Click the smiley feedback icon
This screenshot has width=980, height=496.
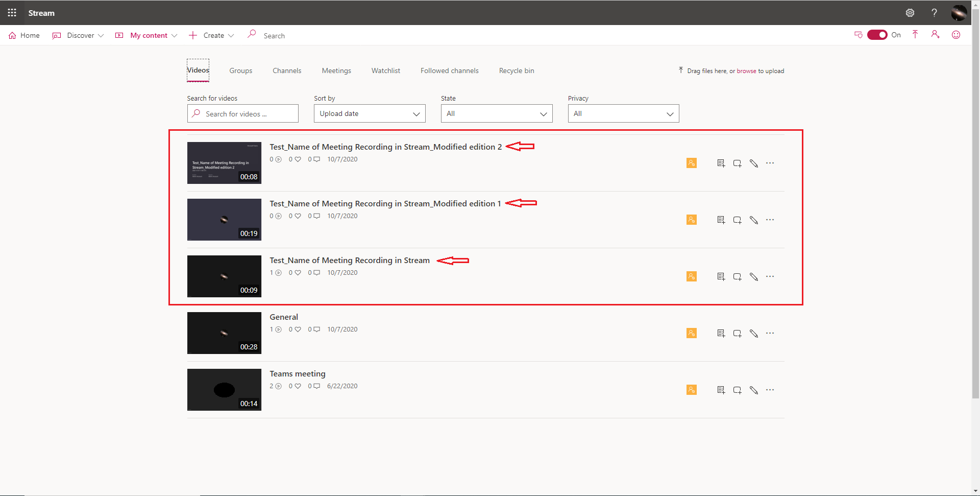(956, 35)
